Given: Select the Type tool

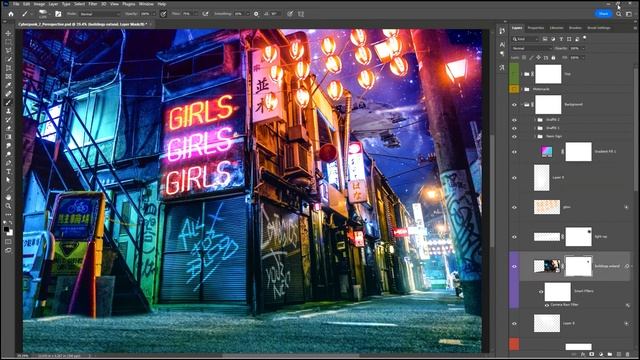Looking at the screenshot, I should pyautogui.click(x=8, y=171).
